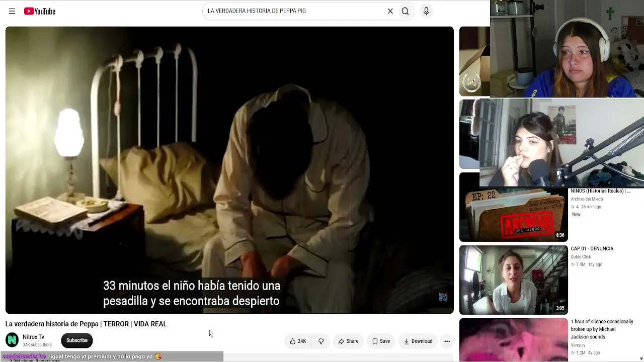Screen dimensions: 644x362
Task: Visit the Archivo del Miedo channel
Action: click(x=587, y=199)
